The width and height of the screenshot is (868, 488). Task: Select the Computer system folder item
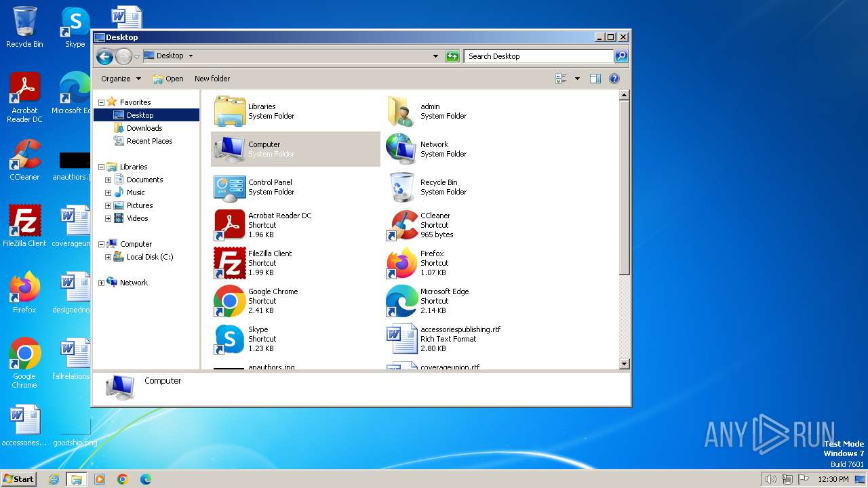click(296, 149)
